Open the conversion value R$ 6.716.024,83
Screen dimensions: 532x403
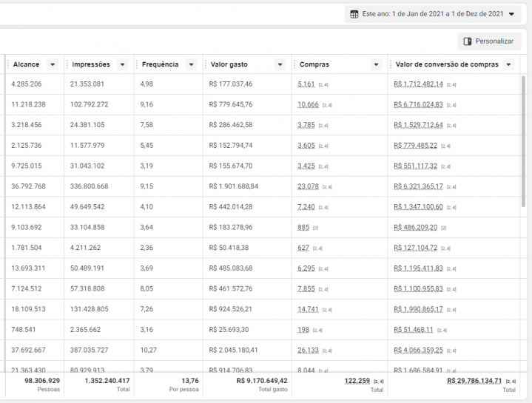tap(418, 105)
